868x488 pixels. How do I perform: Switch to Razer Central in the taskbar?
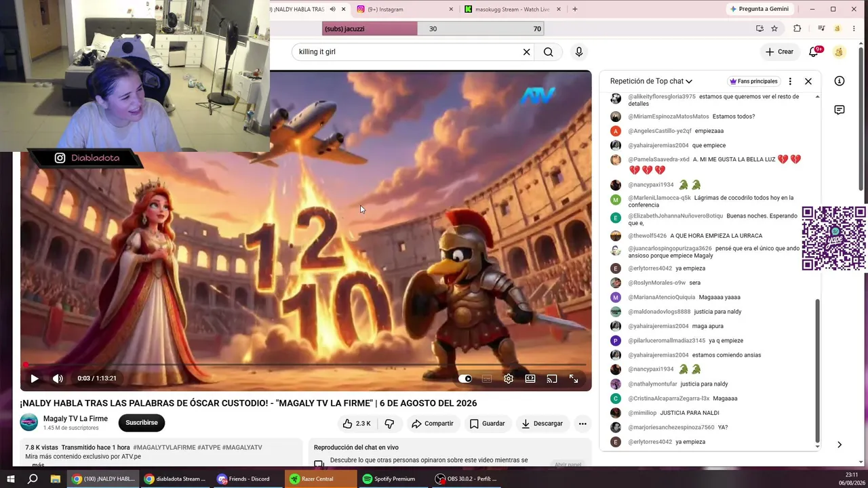pos(320,479)
